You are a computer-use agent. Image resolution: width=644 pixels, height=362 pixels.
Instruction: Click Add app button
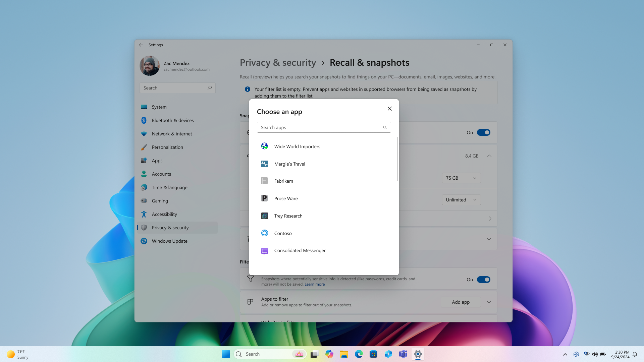pyautogui.click(x=461, y=302)
